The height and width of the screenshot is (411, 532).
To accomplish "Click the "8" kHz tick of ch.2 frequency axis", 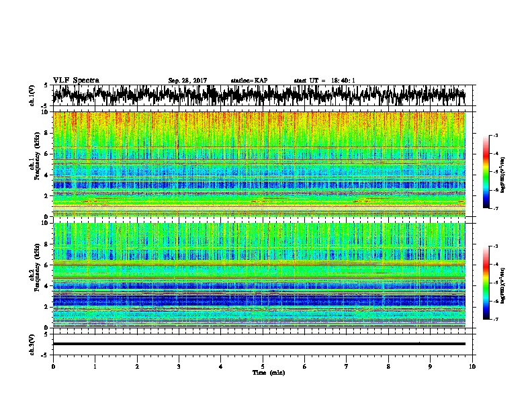I will click(47, 244).
